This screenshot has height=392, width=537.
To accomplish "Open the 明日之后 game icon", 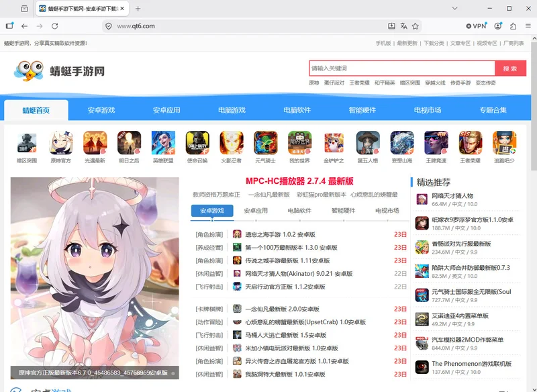I will pos(129,143).
